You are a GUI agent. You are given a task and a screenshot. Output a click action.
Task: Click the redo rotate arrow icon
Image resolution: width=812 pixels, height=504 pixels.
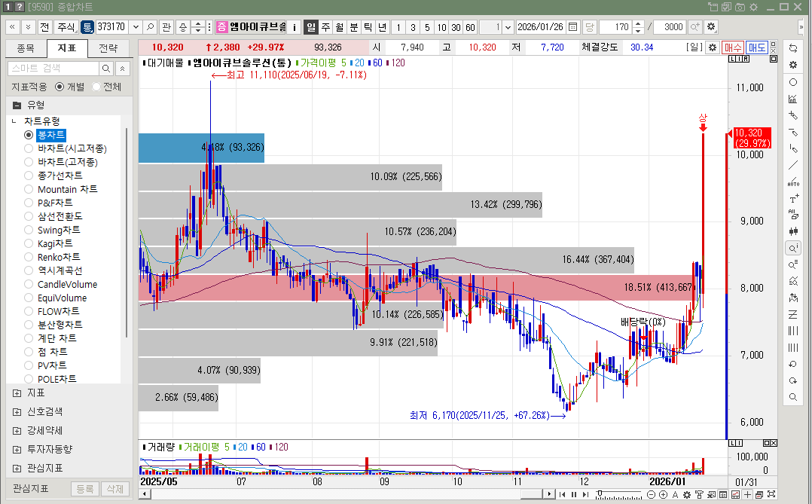793,380
